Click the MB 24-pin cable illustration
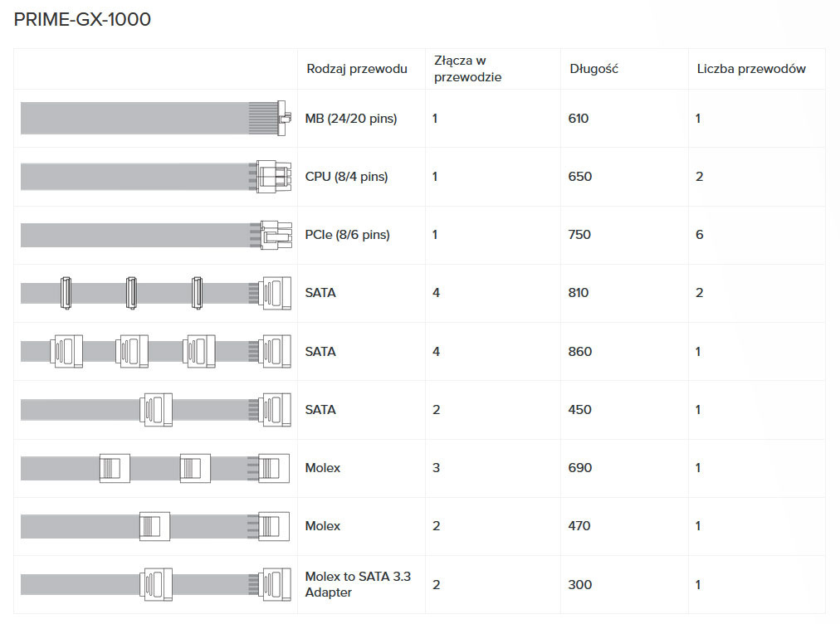This screenshot has width=840, height=624. coord(155,119)
